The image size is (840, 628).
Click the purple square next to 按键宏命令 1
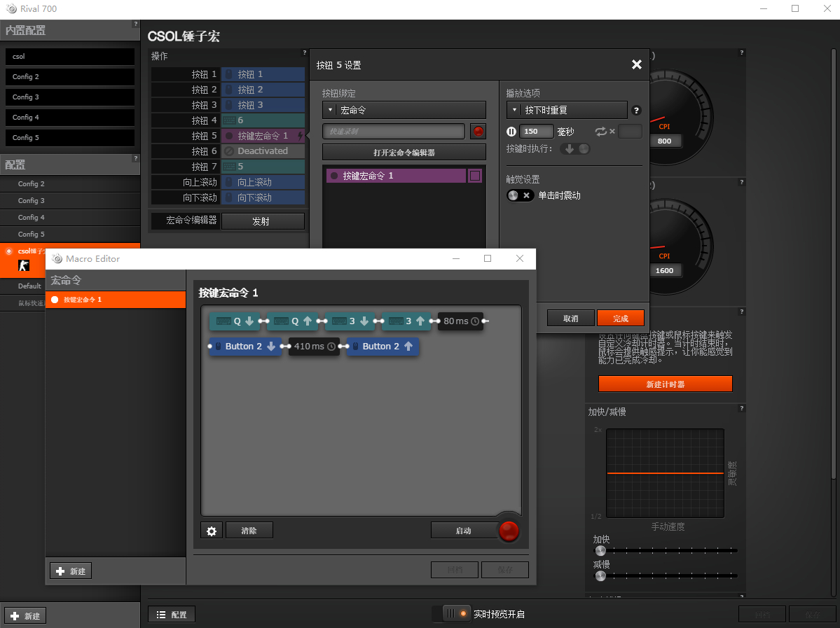click(x=474, y=176)
